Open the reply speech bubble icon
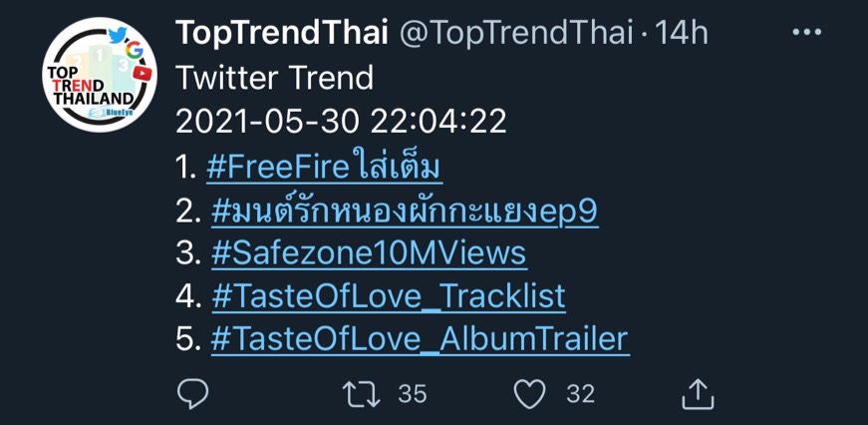Screen dimensions: 868x425 192,394
